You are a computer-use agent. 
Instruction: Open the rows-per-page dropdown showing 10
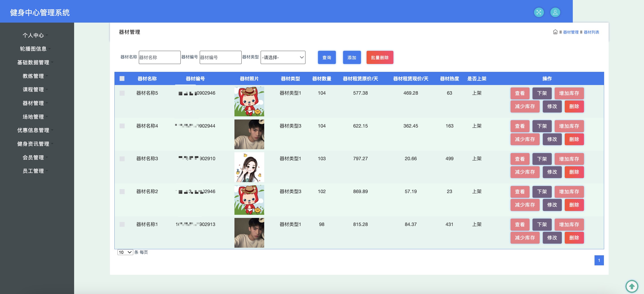[125, 252]
